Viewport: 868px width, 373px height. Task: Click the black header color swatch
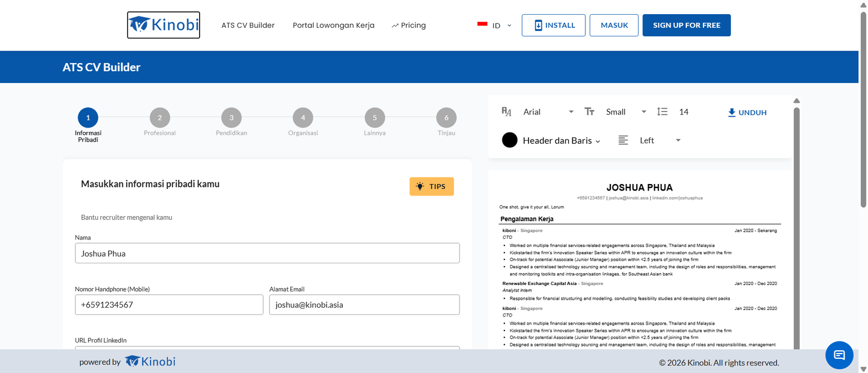[510, 140]
